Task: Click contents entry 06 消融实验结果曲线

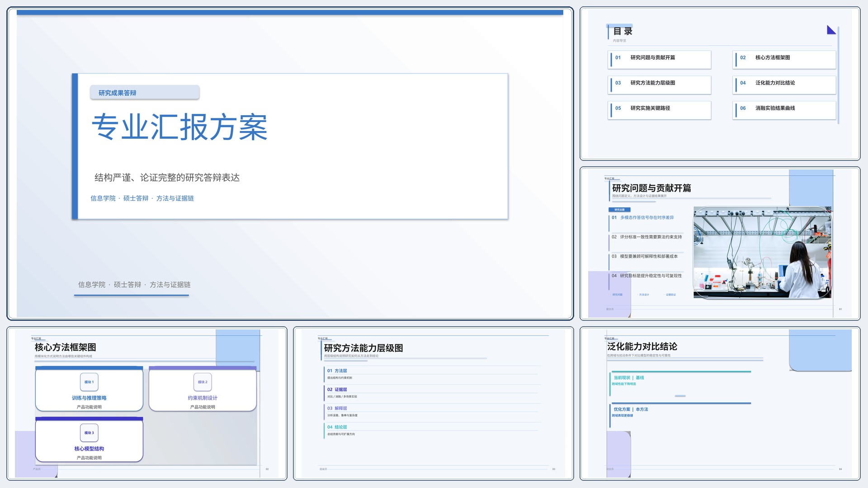Action: pos(784,110)
